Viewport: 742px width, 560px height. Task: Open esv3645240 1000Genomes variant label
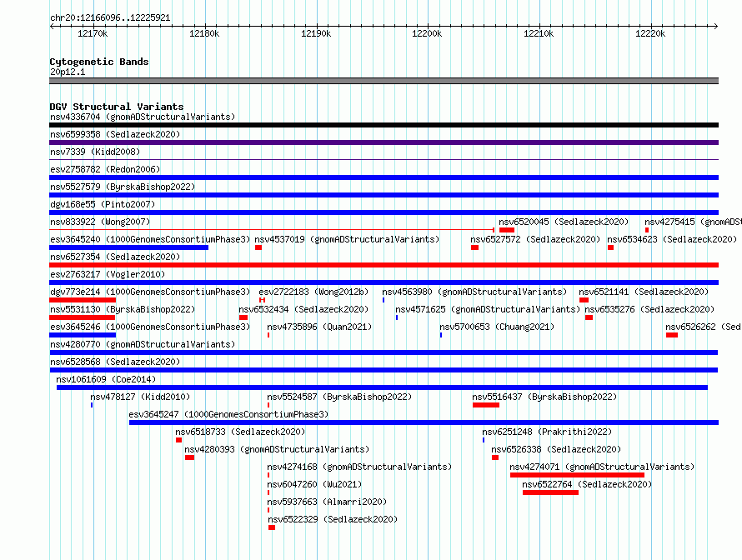pyautogui.click(x=150, y=239)
